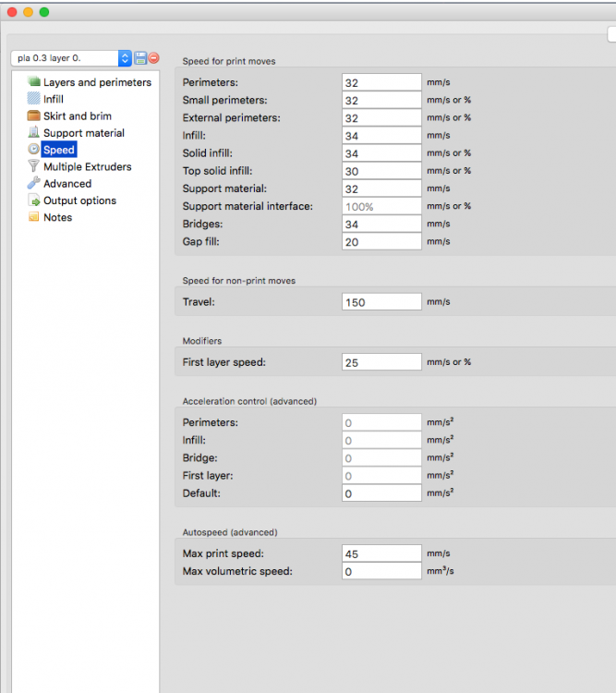Click the Skirt and brim icon
The width and height of the screenshot is (616, 693).
[34, 116]
